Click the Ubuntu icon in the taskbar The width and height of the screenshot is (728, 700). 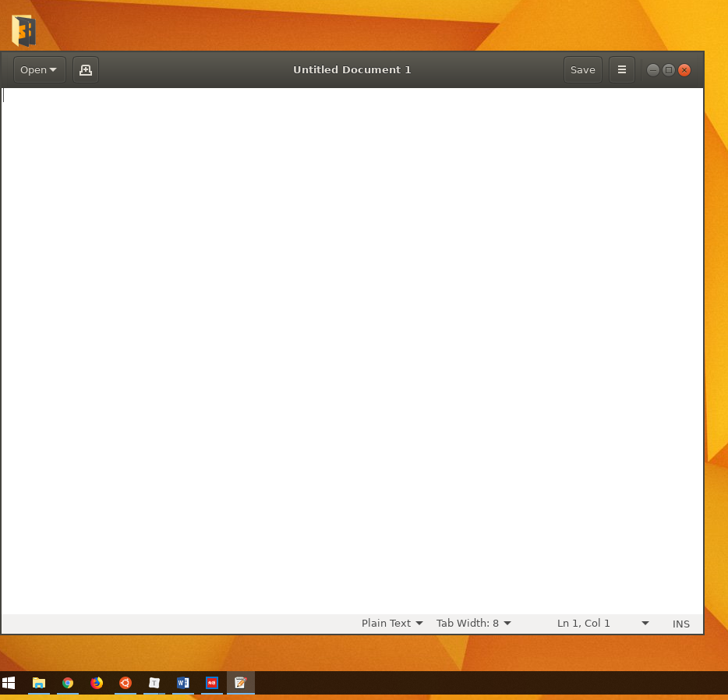click(125, 683)
